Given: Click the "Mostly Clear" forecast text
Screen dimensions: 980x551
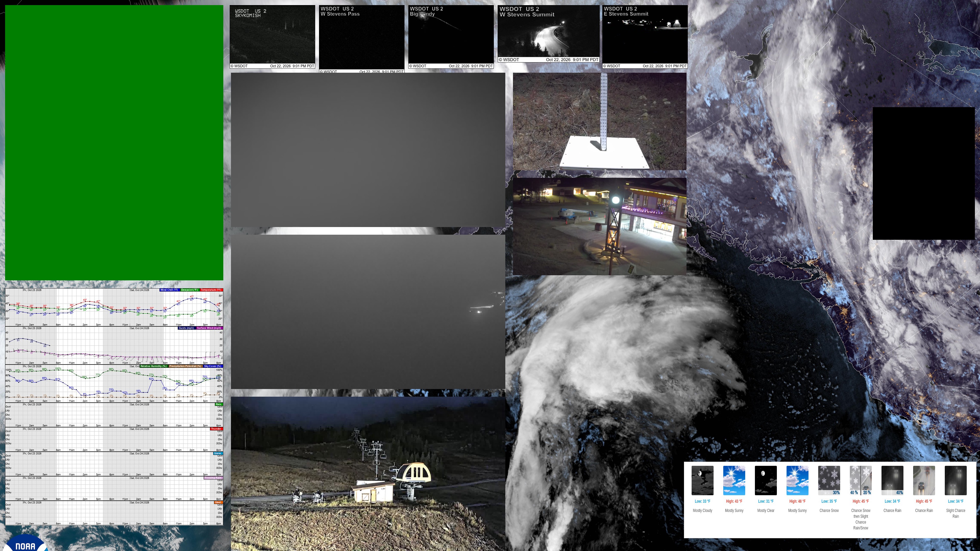Looking at the screenshot, I should (x=765, y=511).
